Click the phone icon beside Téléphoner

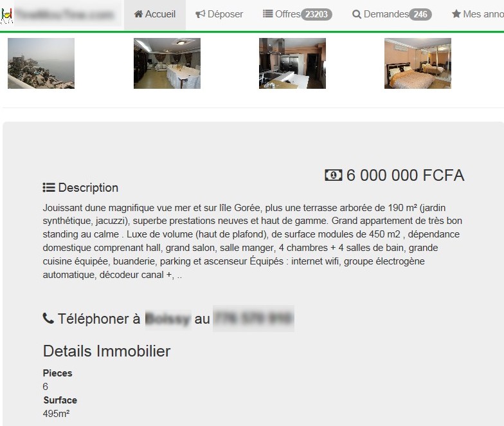(48, 319)
